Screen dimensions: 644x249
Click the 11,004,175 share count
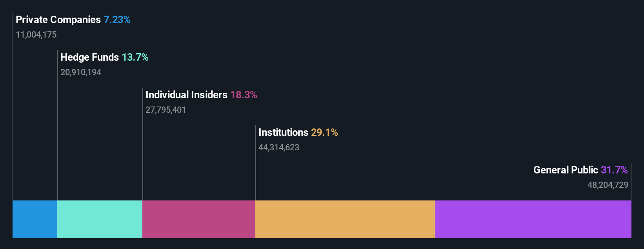[x=36, y=35]
